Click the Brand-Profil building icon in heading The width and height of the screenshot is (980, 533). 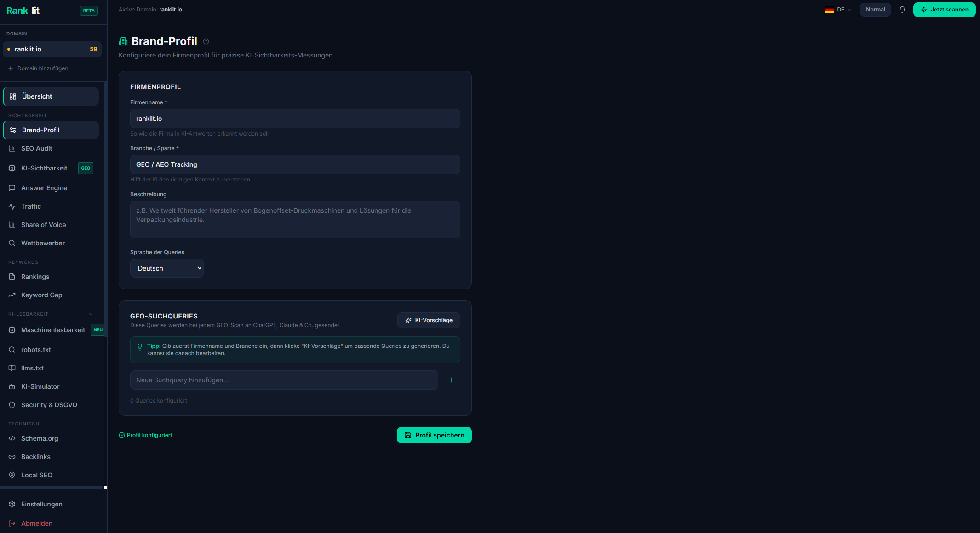[x=123, y=41]
